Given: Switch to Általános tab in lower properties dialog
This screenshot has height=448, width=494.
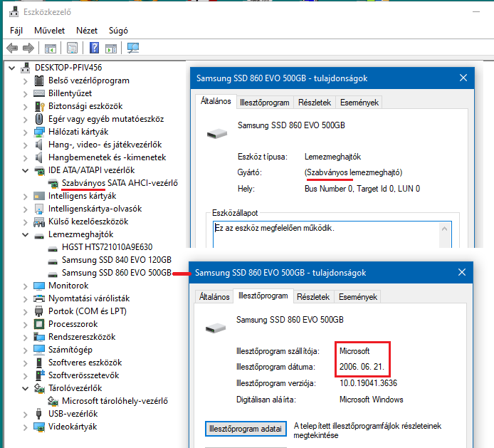Looking at the screenshot, I should click(x=214, y=297).
